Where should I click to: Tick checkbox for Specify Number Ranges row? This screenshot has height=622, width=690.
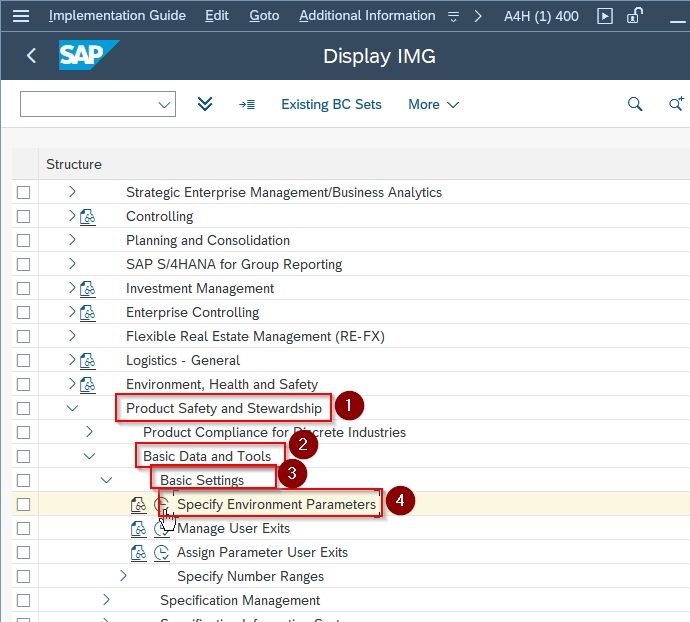[x=23, y=576]
